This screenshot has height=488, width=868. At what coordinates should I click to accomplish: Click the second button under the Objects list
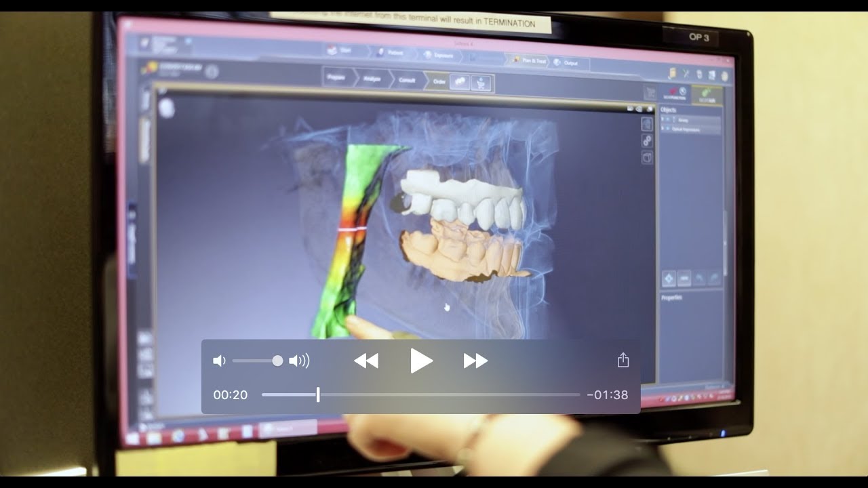684,278
